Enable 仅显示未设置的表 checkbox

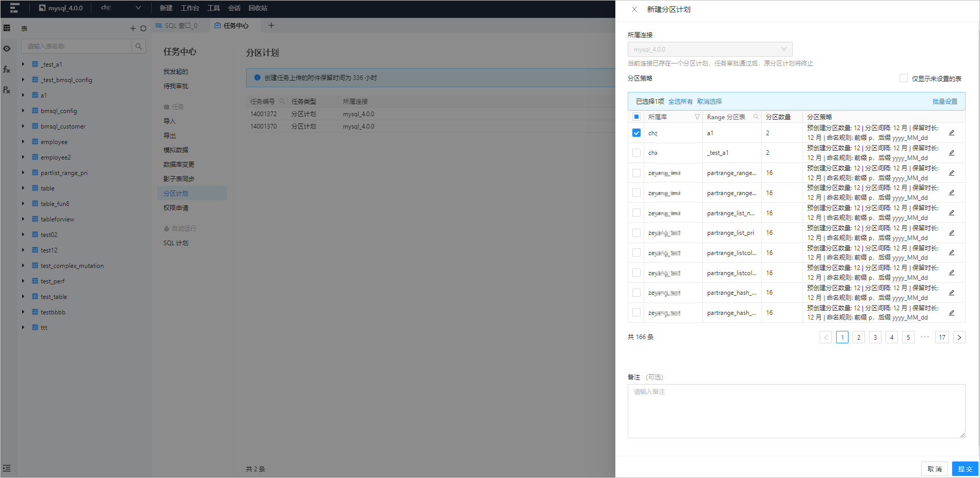click(904, 78)
